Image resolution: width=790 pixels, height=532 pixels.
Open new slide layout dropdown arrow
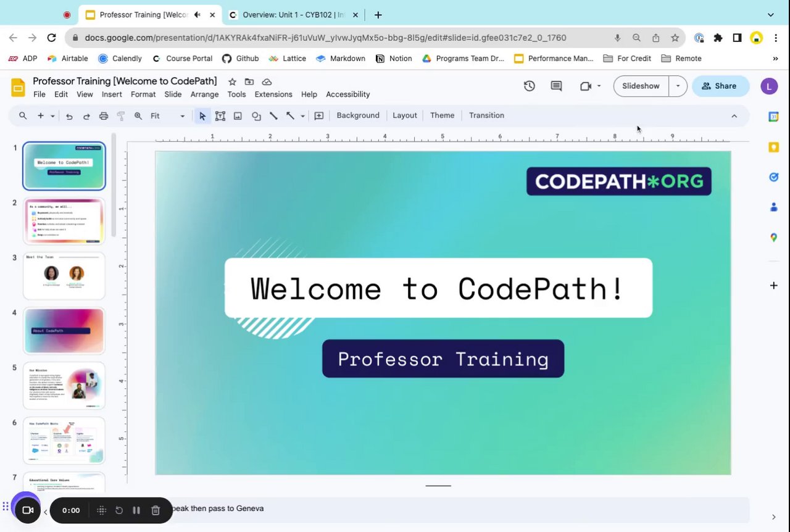pos(52,116)
